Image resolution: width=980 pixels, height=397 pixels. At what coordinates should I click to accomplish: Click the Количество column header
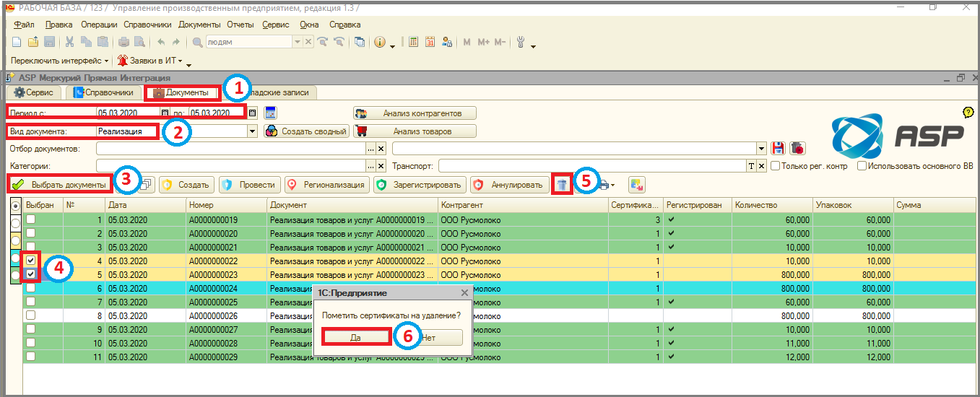(772, 206)
